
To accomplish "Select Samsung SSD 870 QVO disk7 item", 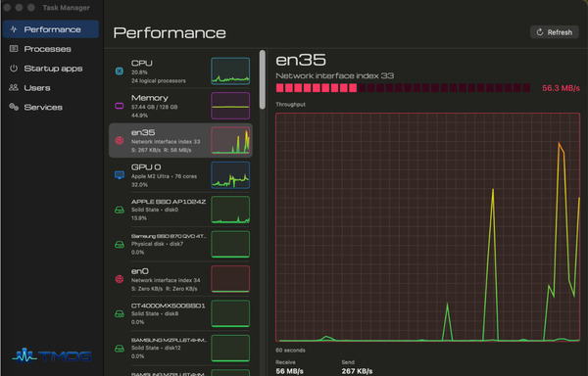I will 180,245.
